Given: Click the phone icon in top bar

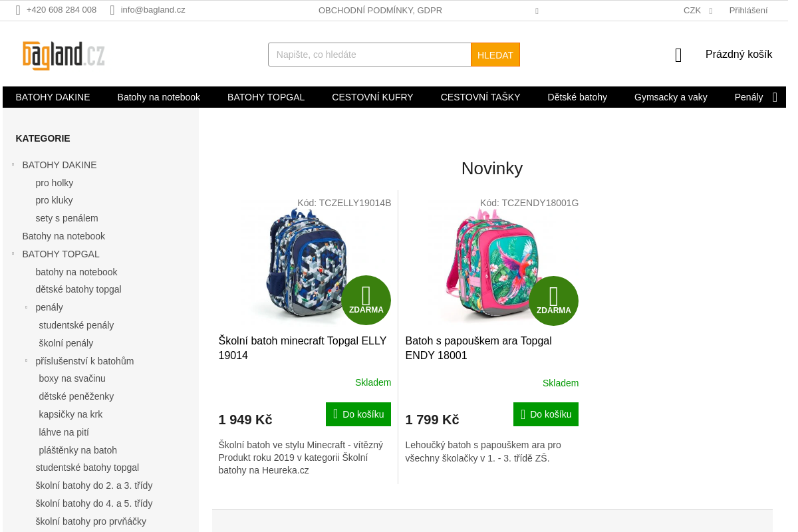Looking at the screenshot, I should click(19, 10).
